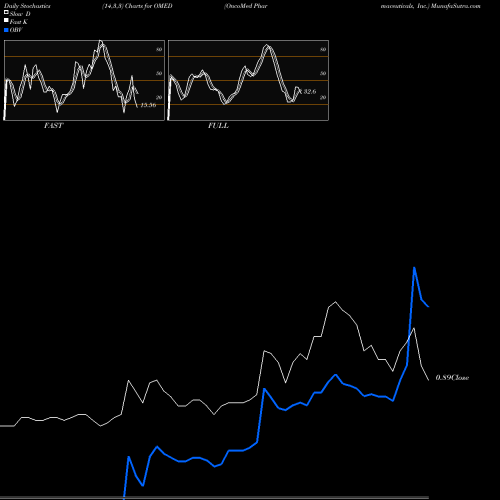500x500 pixels.
Task: Click the FULL chart label
Action: 218,126
